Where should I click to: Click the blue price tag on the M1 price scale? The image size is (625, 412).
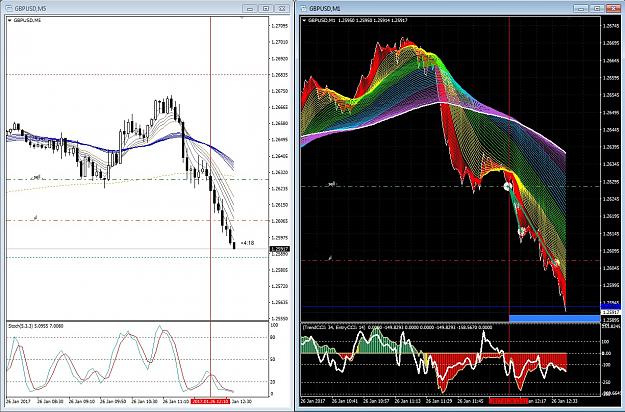pos(610,306)
